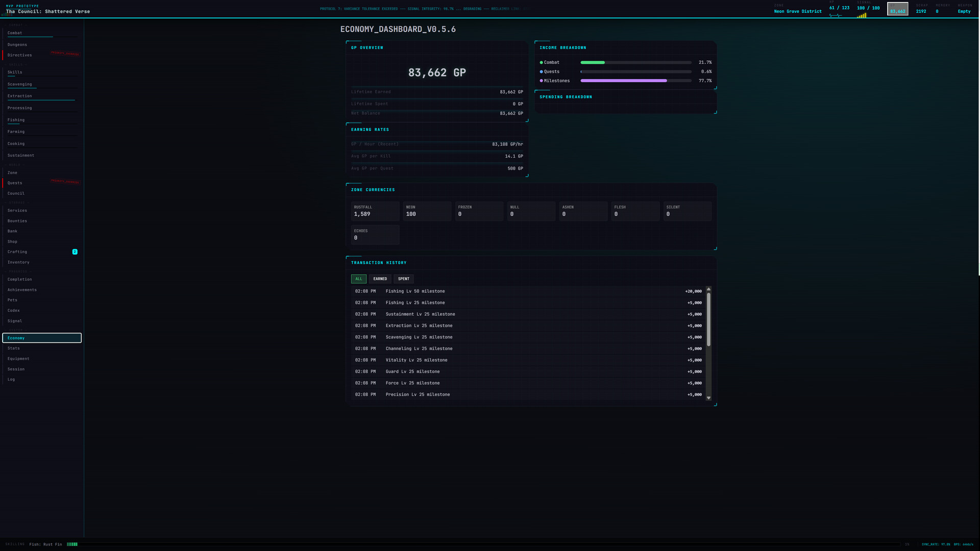The width and height of the screenshot is (980, 551).
Task: Click the HP heartbeat pulse icon
Action: [x=836, y=16]
